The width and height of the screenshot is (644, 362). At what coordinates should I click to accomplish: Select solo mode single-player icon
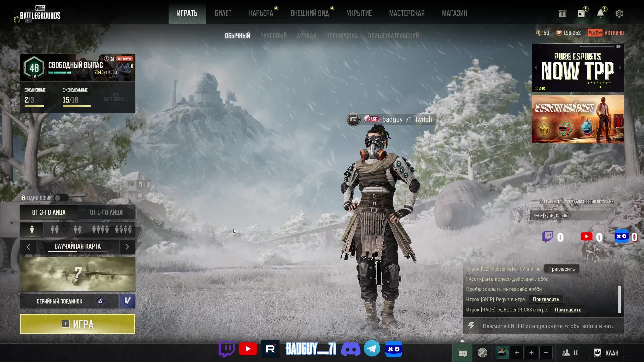click(x=32, y=230)
